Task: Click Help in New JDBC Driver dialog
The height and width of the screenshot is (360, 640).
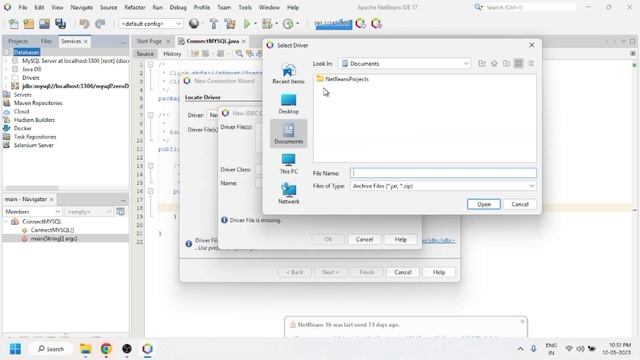Action: (x=400, y=240)
